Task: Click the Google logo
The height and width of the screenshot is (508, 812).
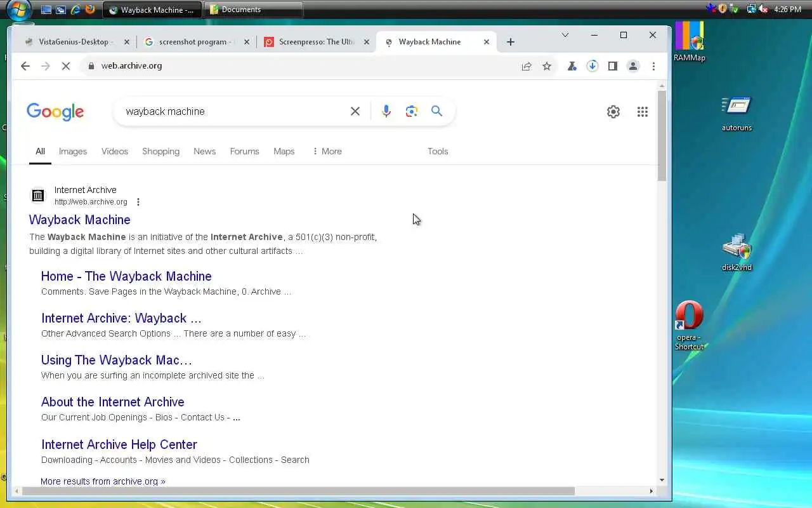Action: coord(55,112)
